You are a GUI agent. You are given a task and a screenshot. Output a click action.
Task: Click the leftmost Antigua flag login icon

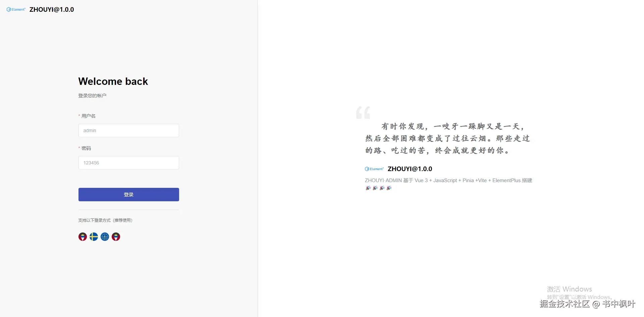[83, 237]
